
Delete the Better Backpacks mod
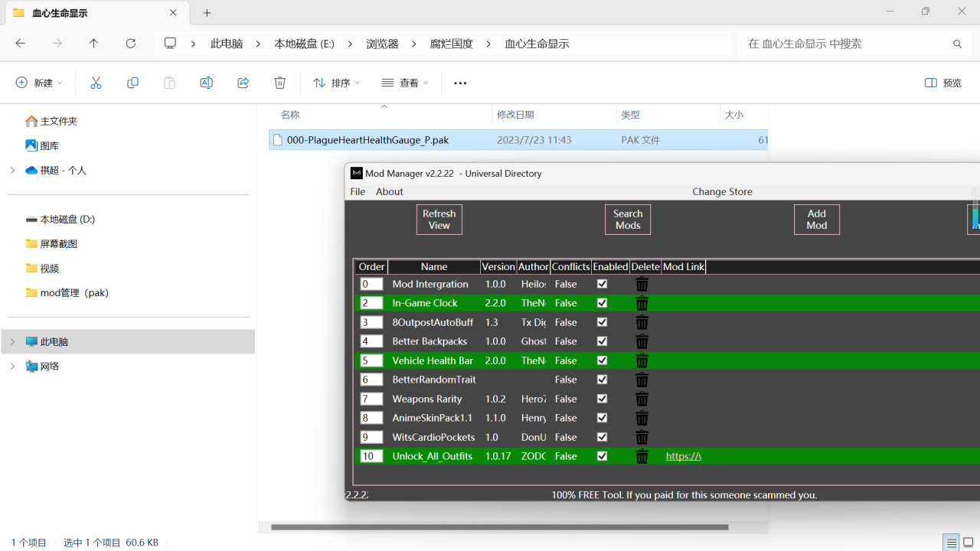[x=642, y=341]
